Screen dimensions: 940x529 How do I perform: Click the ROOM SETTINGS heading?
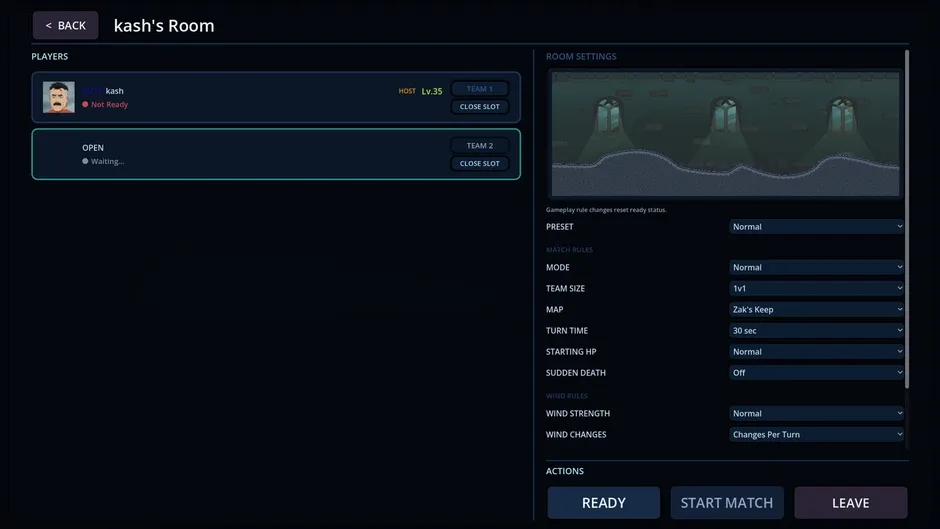tap(581, 56)
